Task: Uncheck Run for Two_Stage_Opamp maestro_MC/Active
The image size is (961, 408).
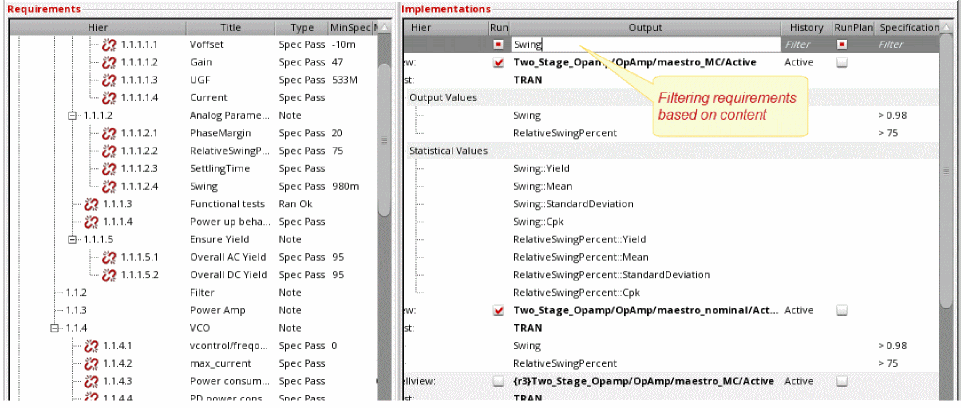Action: tap(498, 62)
